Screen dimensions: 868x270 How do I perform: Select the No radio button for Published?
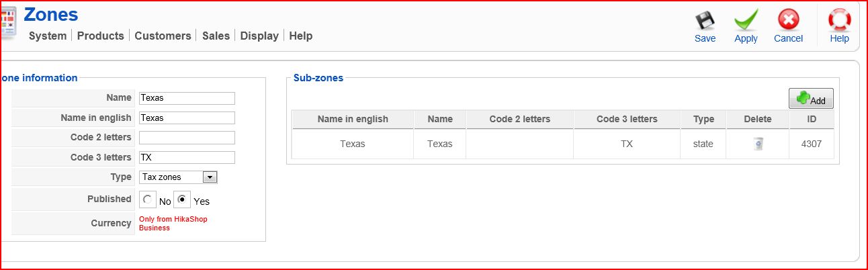(147, 199)
